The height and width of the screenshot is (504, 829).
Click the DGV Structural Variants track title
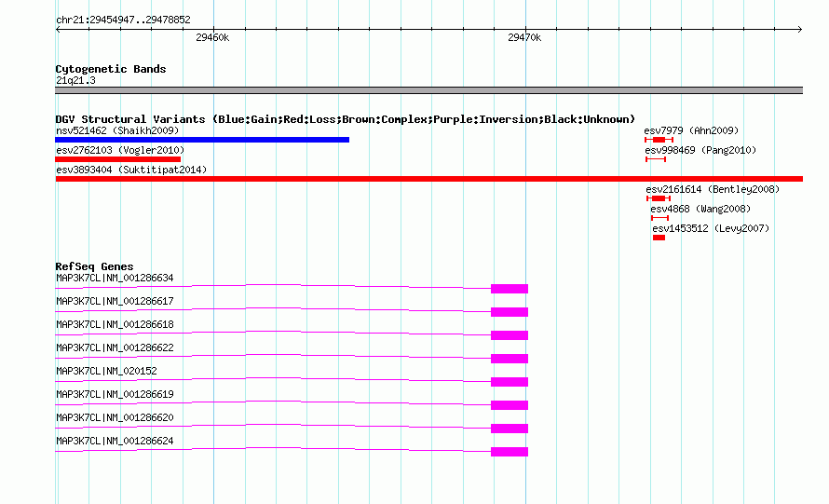[345, 119]
